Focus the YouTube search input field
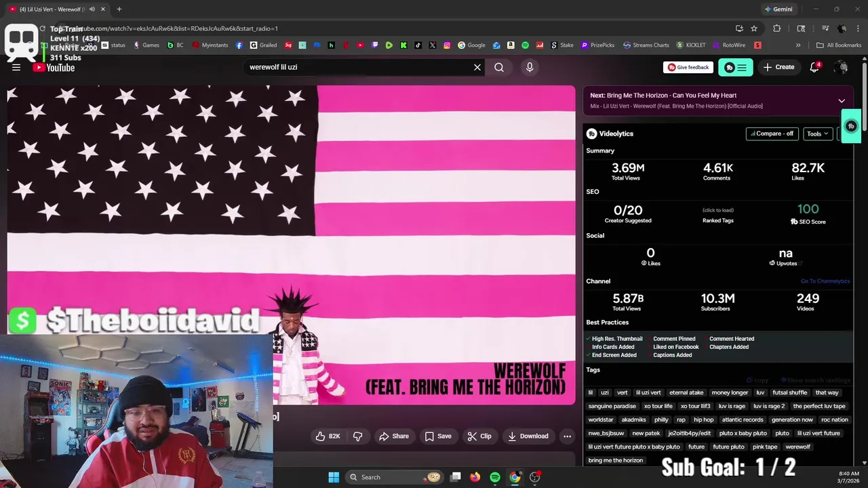 point(358,67)
